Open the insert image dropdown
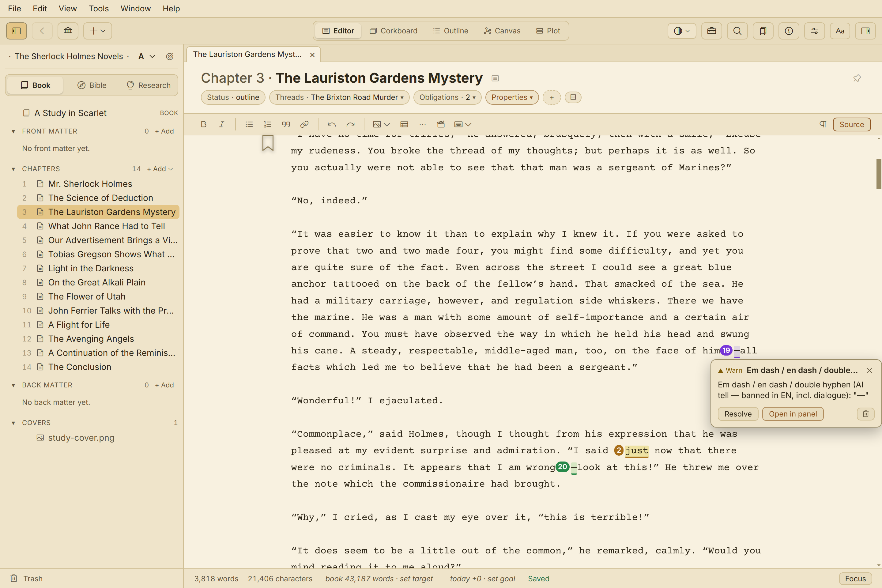882x588 pixels. (381, 124)
